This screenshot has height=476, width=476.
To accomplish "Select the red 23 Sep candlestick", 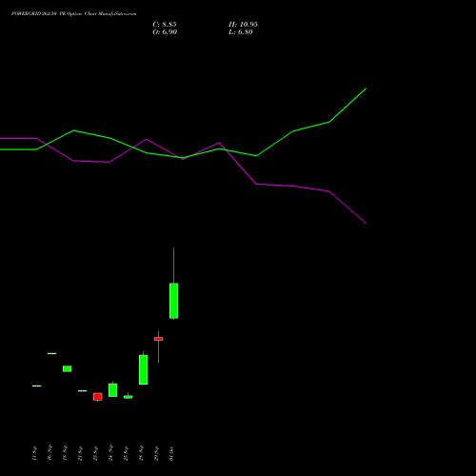I will tap(98, 397).
